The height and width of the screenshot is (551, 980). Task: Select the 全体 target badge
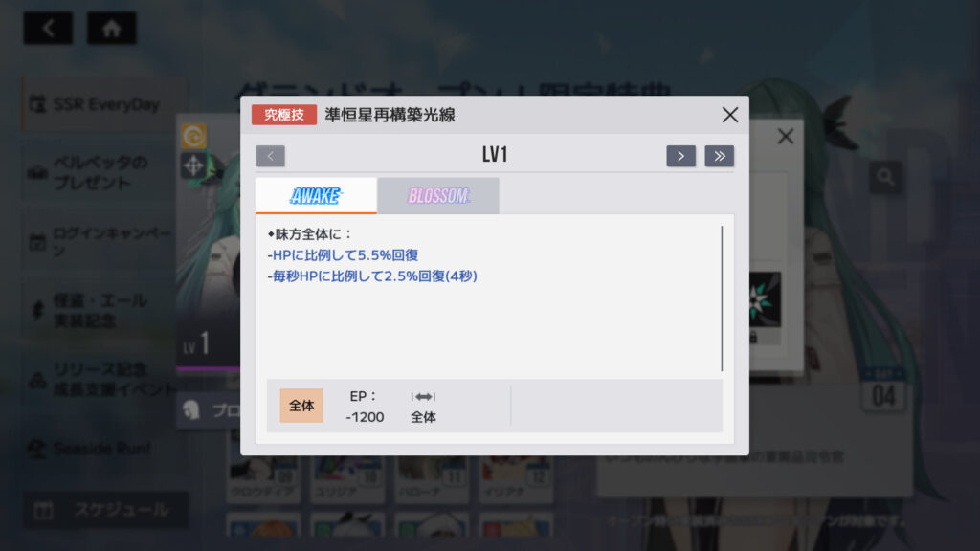(301, 406)
